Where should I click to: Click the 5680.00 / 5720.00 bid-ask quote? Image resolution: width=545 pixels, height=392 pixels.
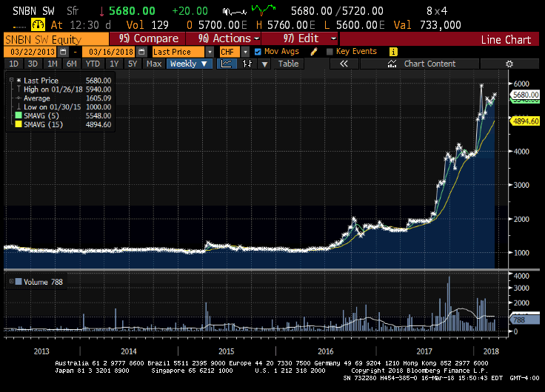(337, 11)
